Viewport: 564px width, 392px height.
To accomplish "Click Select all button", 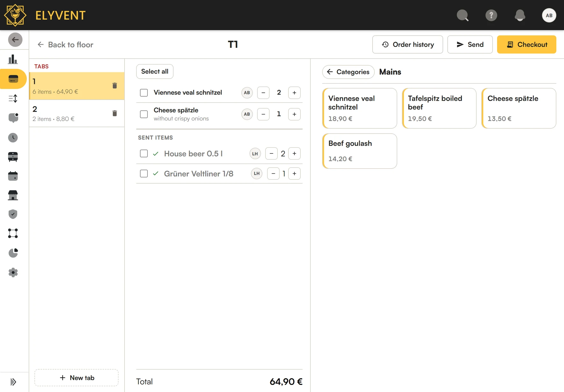I will 155,71.
